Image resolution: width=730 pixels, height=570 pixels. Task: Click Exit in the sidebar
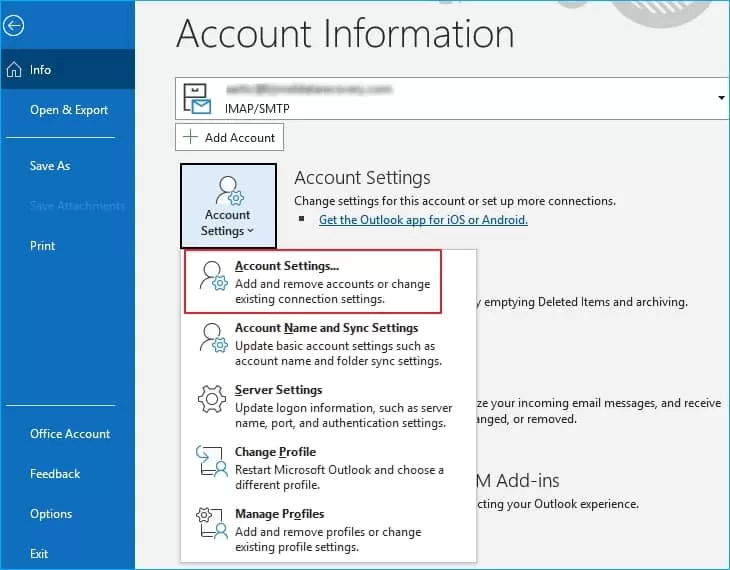click(39, 554)
